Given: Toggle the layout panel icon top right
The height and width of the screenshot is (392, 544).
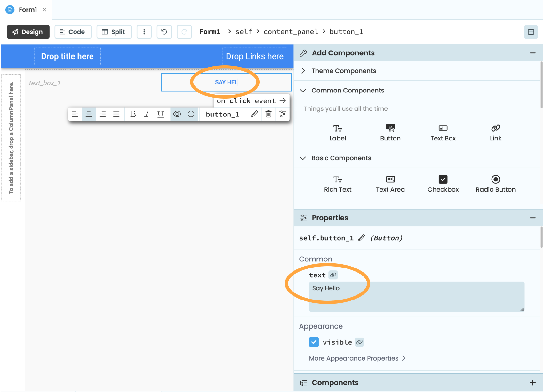Looking at the screenshot, I should tap(531, 32).
